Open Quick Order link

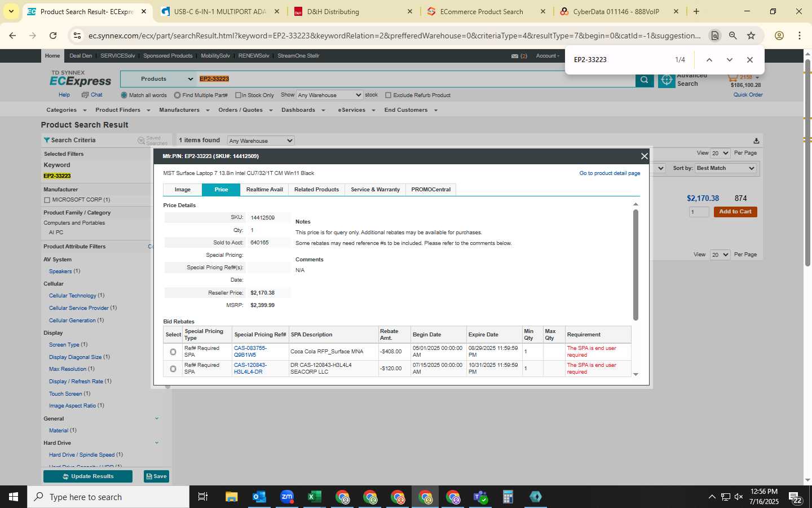click(748, 95)
